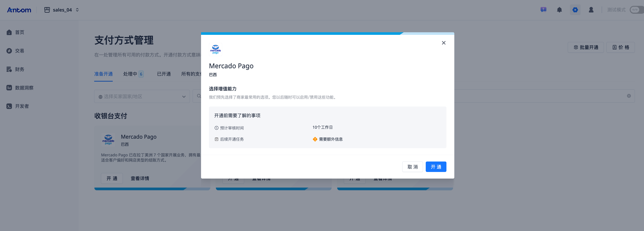Confirm with the blue 开通 button
644x231 pixels.
point(436,167)
